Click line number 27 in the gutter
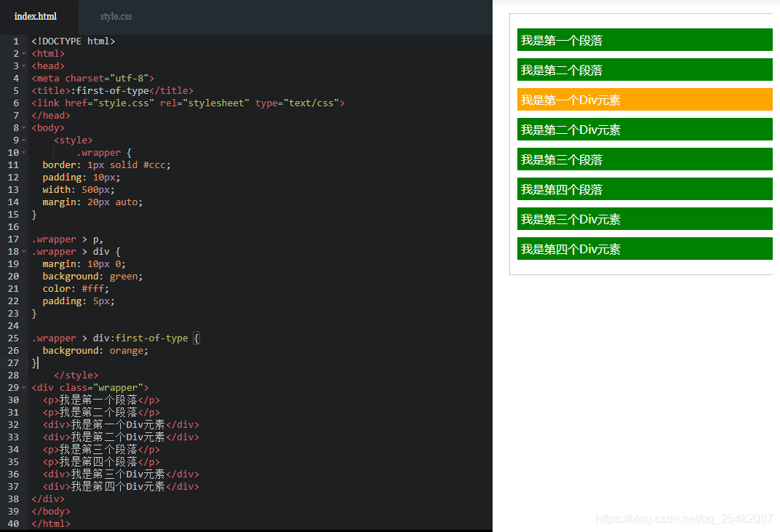Viewport: 780px width, 532px height. [13, 363]
